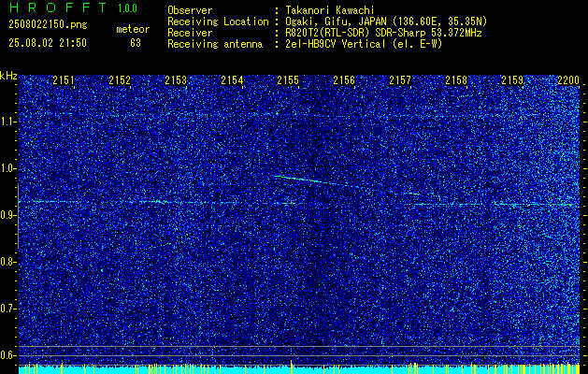Click the 0.9 kHz axis label
This screenshot has width=588, height=374.
coord(7,215)
